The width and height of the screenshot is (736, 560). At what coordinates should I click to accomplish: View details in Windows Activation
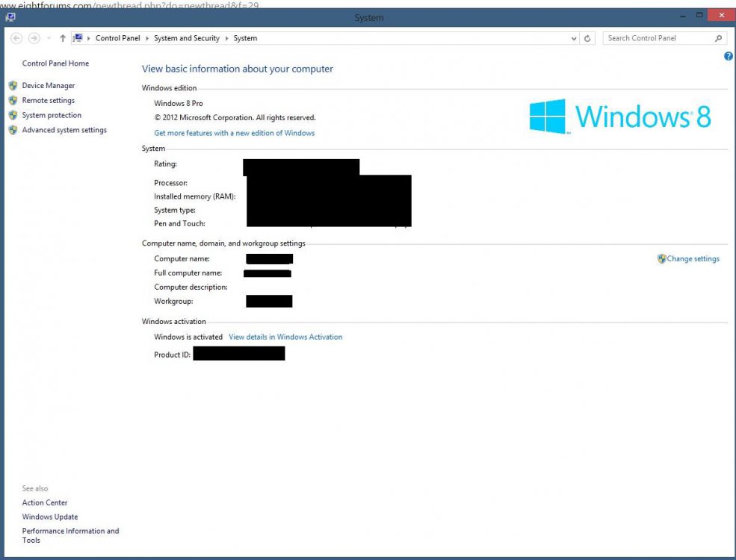[x=285, y=337]
